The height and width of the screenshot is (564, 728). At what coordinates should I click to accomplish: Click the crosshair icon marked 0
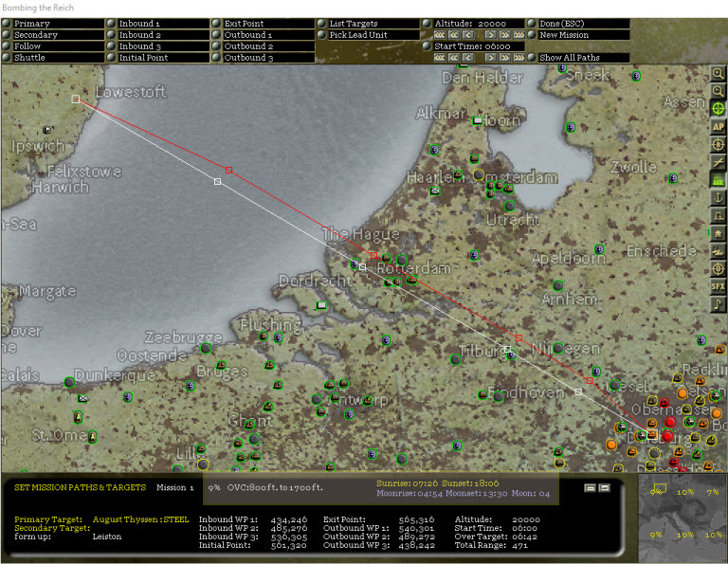(718, 269)
